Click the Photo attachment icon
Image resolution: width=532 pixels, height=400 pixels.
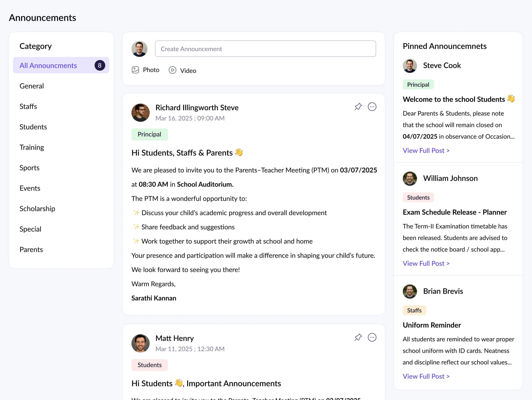coord(135,70)
